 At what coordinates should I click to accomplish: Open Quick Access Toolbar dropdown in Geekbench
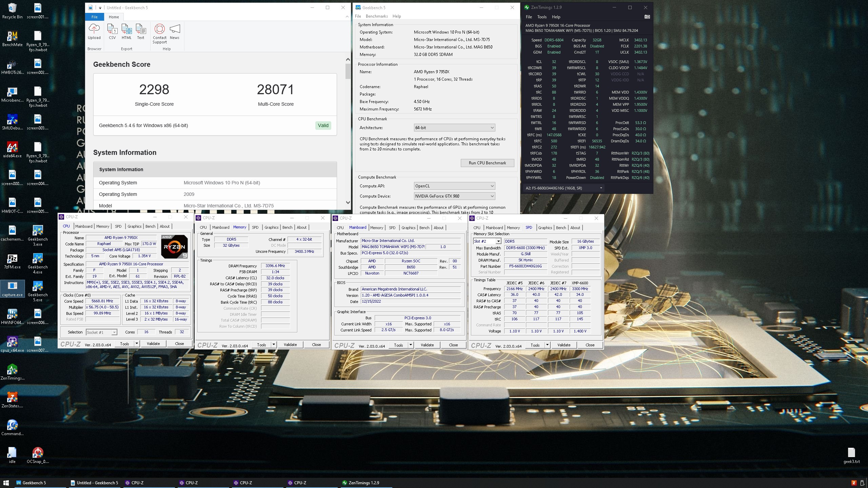(x=100, y=8)
